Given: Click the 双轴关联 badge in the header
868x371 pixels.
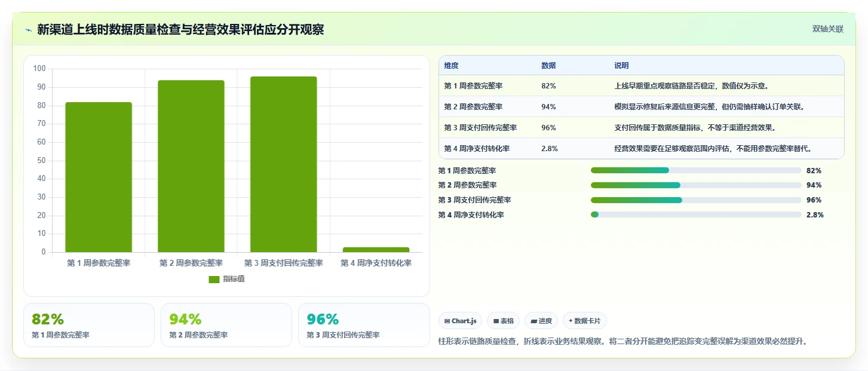Looking at the screenshot, I should tap(827, 29).
